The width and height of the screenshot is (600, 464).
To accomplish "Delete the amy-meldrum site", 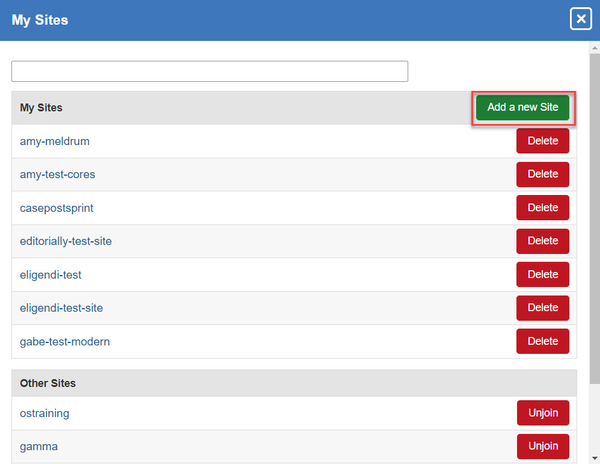I will point(542,141).
